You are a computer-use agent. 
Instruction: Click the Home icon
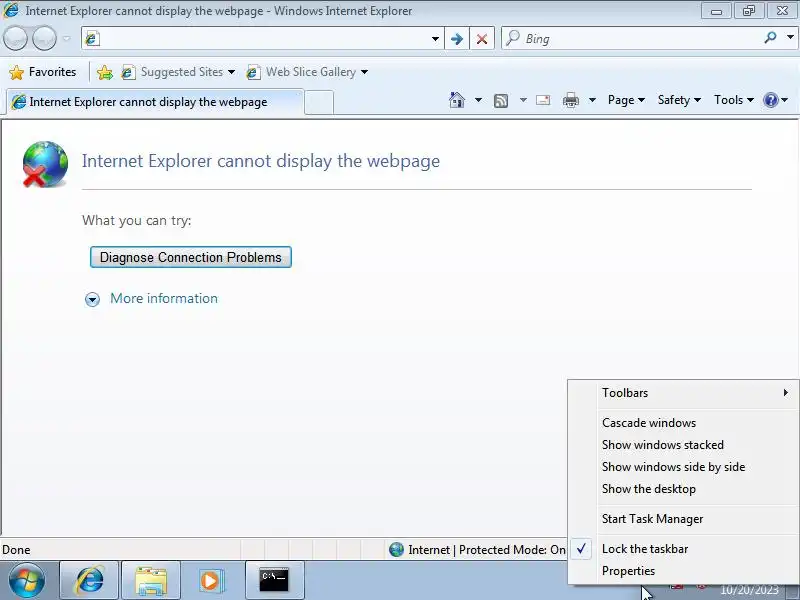[457, 100]
